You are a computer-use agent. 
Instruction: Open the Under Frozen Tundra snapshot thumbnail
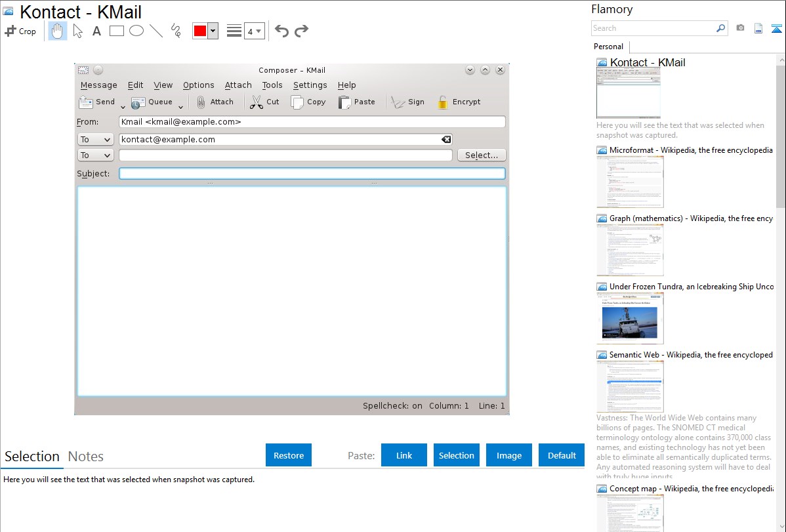coord(630,318)
